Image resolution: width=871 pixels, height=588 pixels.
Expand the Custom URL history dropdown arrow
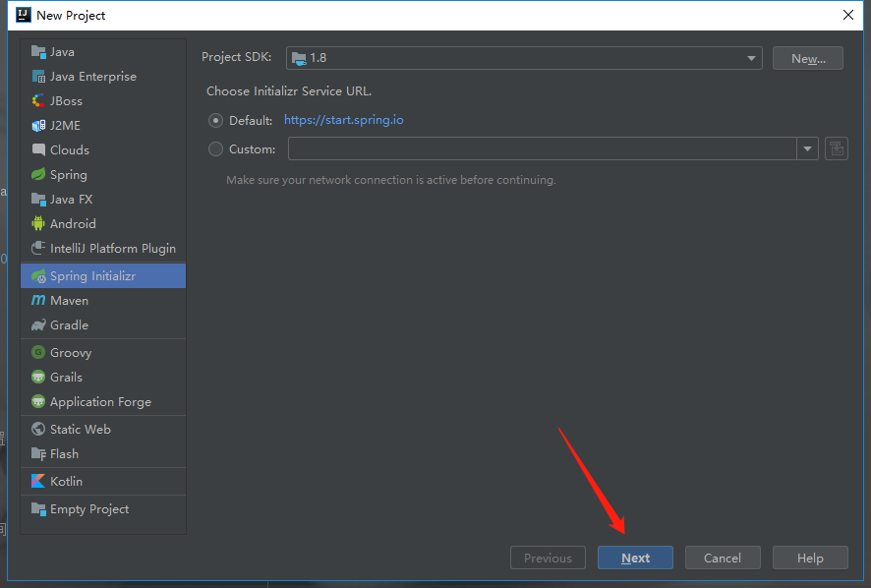(807, 148)
